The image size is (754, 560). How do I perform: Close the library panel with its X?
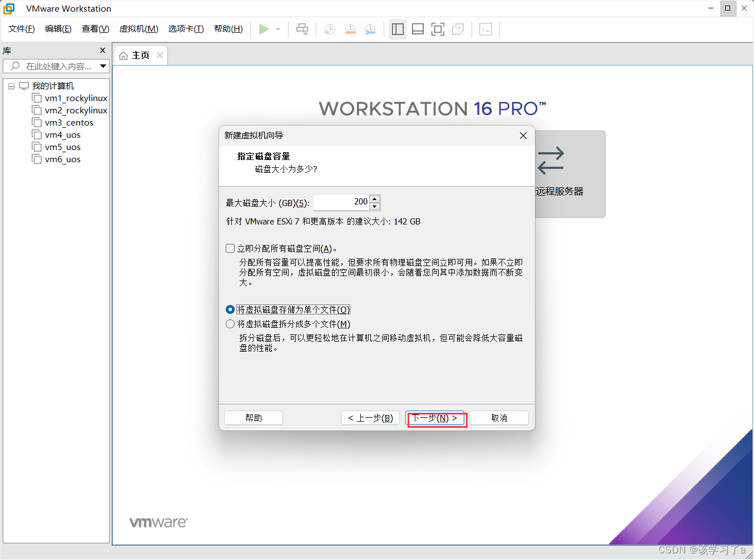click(102, 51)
